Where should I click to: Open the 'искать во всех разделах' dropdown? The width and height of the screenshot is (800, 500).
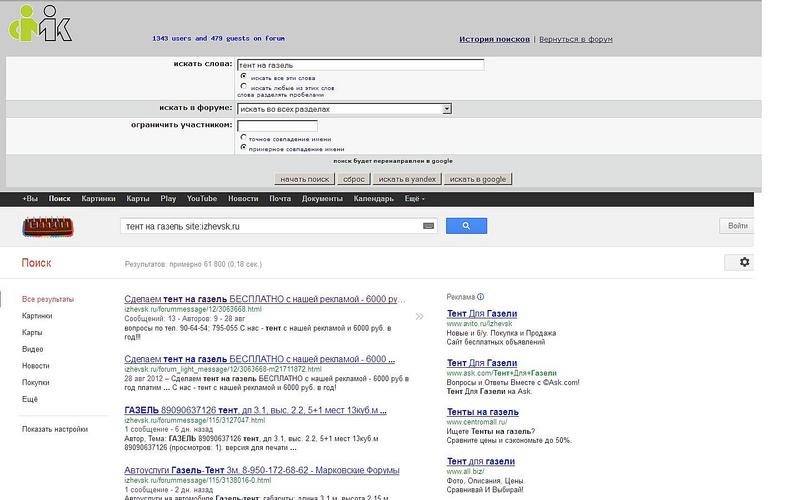[x=344, y=108]
